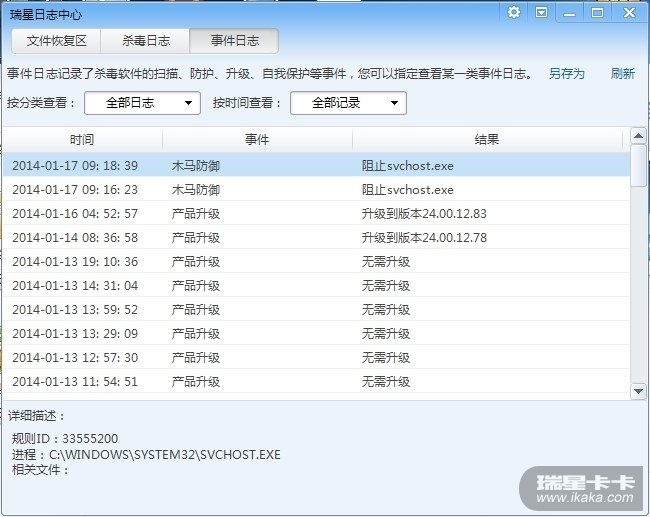Select the 2014-01-13 14: 31: 04 log row

click(317, 286)
